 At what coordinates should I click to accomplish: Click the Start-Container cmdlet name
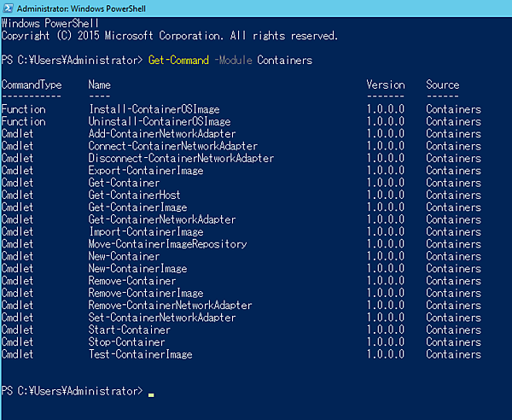click(129, 330)
